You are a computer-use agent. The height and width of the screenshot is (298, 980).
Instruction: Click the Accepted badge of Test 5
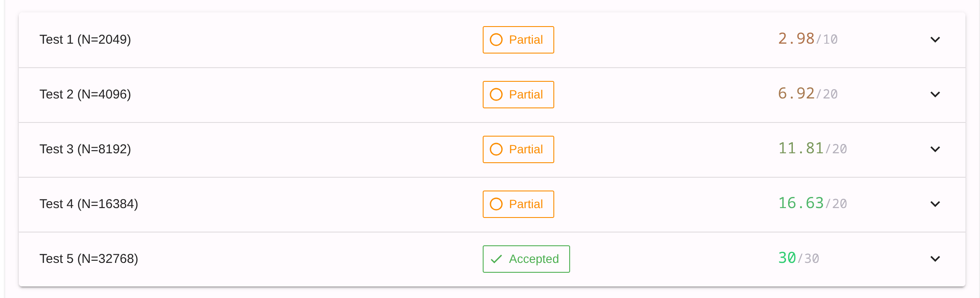click(x=526, y=259)
